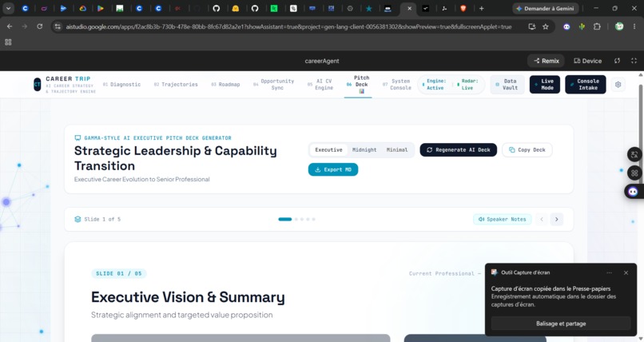Open the tab search dropdown arrow
This screenshot has width=644, height=342.
(x=8, y=8)
